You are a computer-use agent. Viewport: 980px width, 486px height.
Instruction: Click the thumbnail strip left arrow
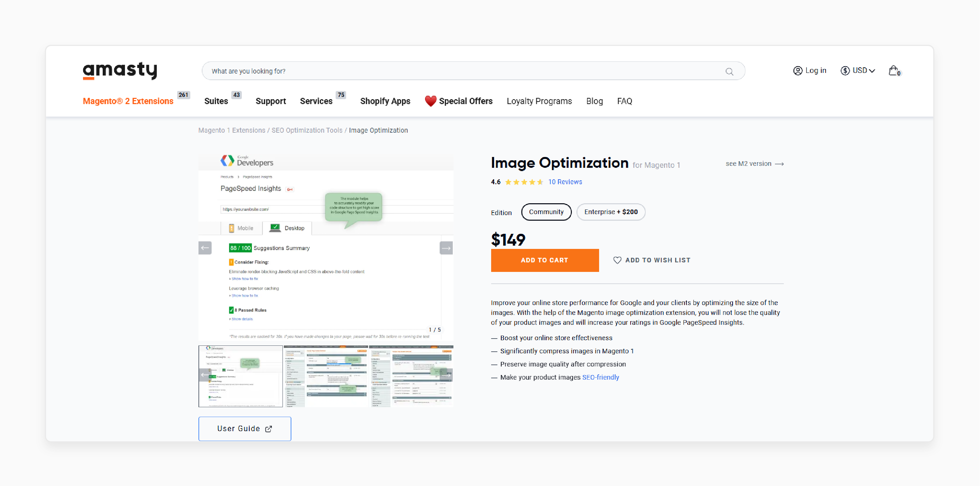204,375
